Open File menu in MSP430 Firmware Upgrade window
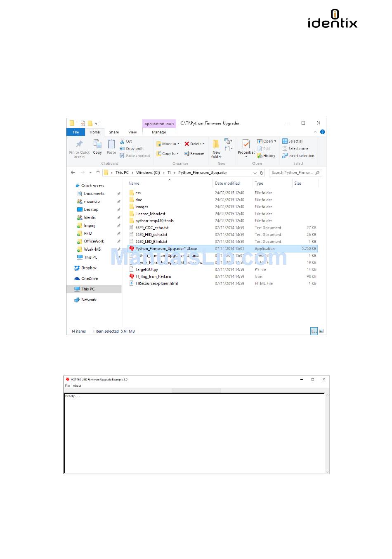This screenshot has height=559, width=392. point(67,386)
